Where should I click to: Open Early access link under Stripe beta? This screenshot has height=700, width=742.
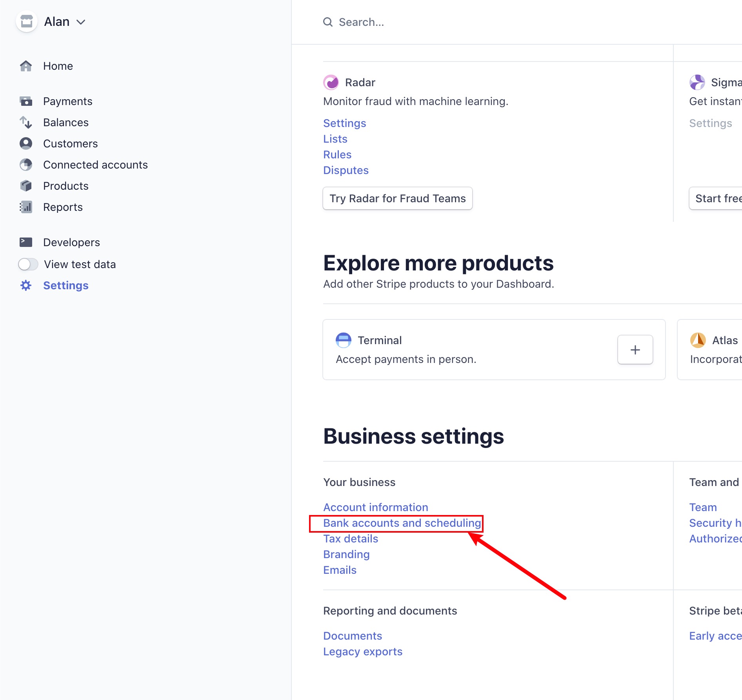click(716, 636)
